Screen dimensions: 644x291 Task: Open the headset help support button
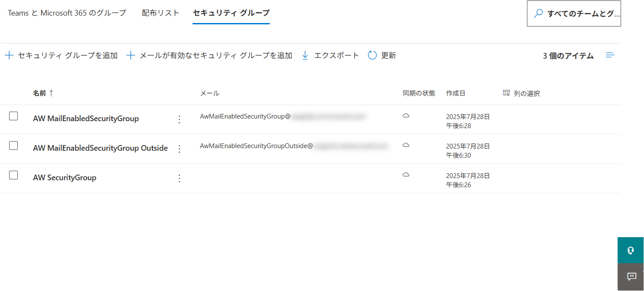[631, 250]
